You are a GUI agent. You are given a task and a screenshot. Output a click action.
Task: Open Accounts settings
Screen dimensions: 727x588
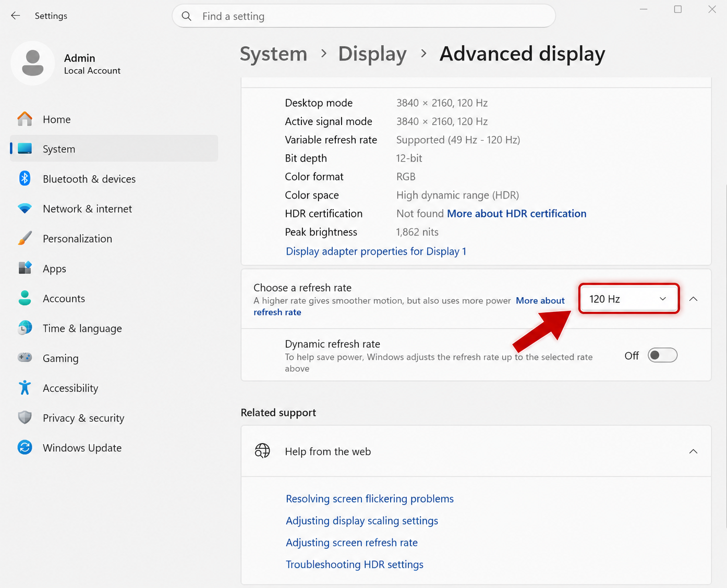114,298
